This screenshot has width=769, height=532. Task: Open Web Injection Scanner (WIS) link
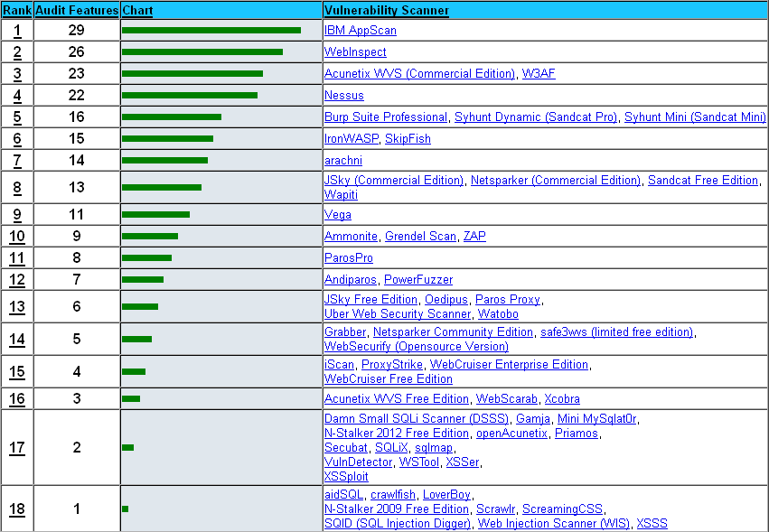click(x=554, y=524)
